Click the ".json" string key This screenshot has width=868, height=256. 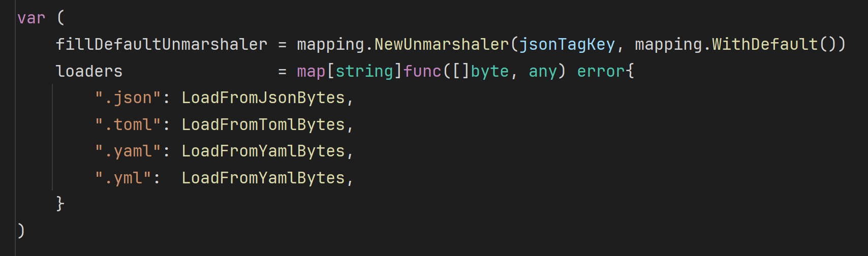[128, 98]
